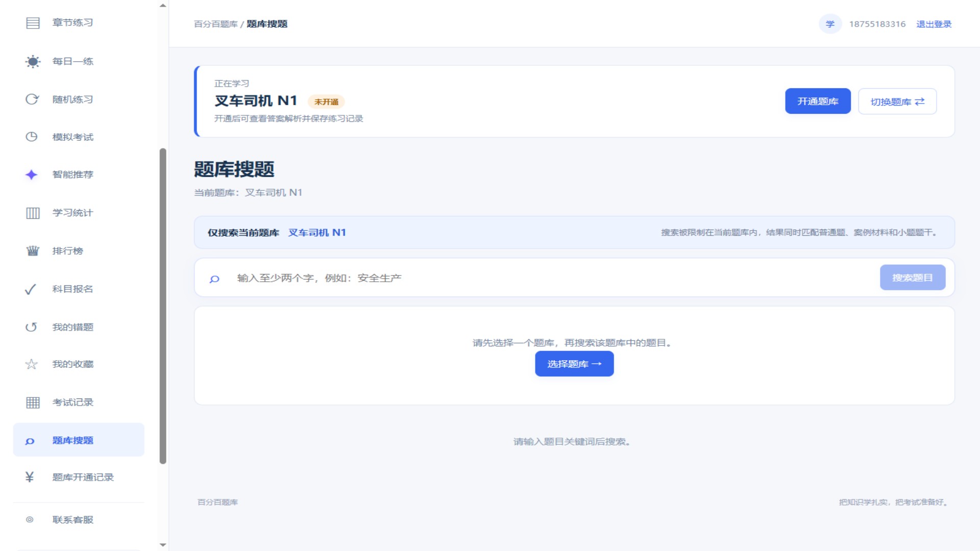Click the sidebar scrollbar thumb
The height and width of the screenshot is (551, 980).
[163, 306]
